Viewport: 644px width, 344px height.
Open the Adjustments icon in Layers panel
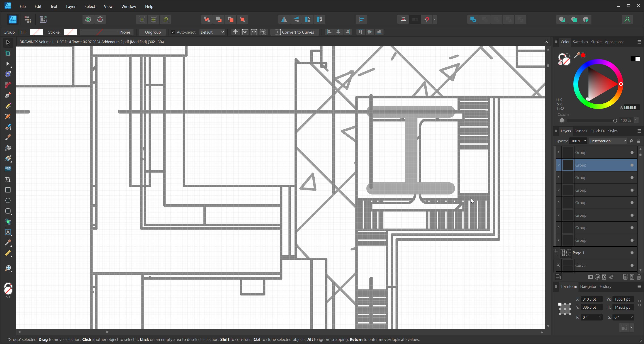click(x=597, y=277)
